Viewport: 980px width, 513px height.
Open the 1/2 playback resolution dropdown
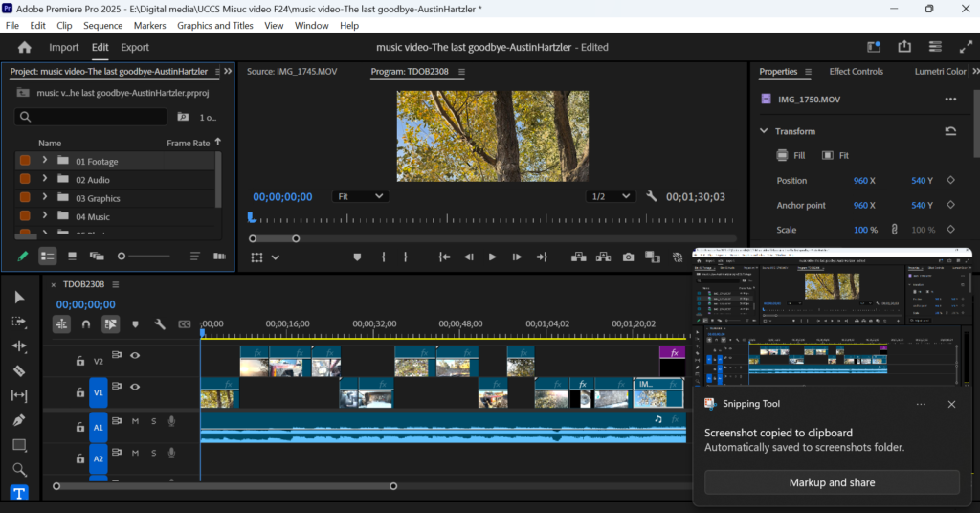point(611,196)
